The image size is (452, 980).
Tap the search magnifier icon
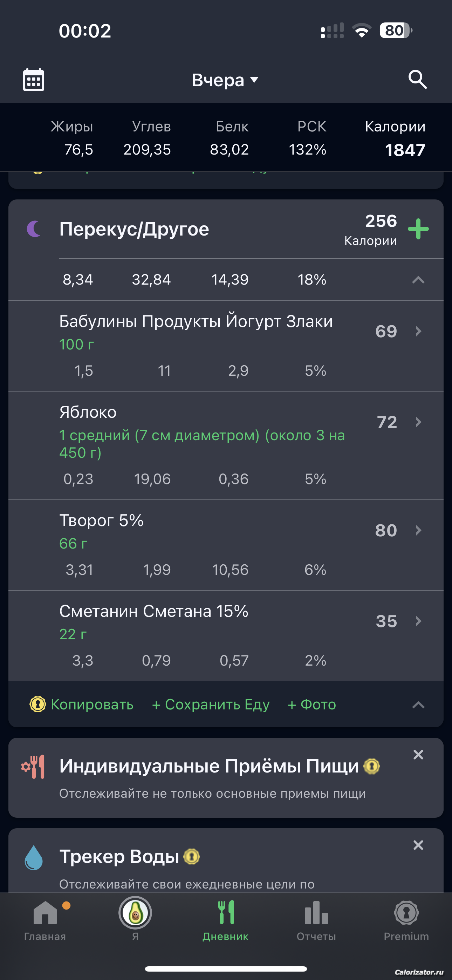click(x=417, y=80)
